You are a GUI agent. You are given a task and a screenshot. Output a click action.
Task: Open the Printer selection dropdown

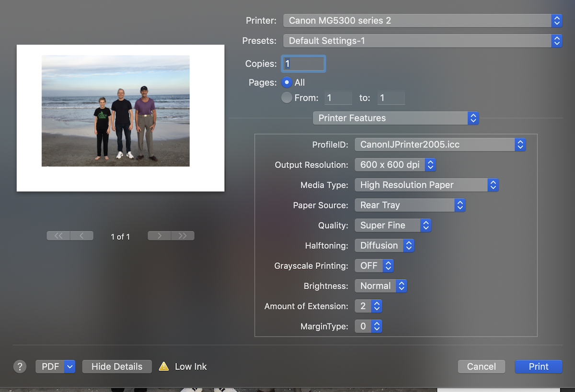[x=422, y=21]
